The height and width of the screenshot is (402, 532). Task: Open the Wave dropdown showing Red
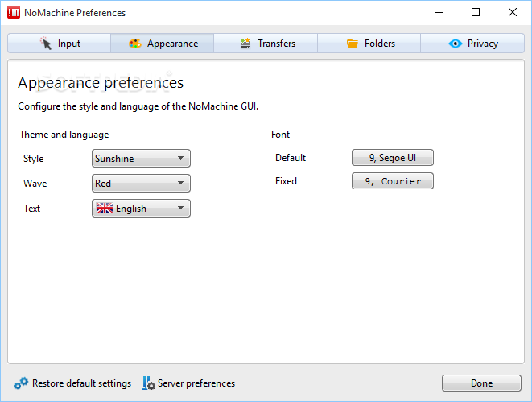coord(141,184)
